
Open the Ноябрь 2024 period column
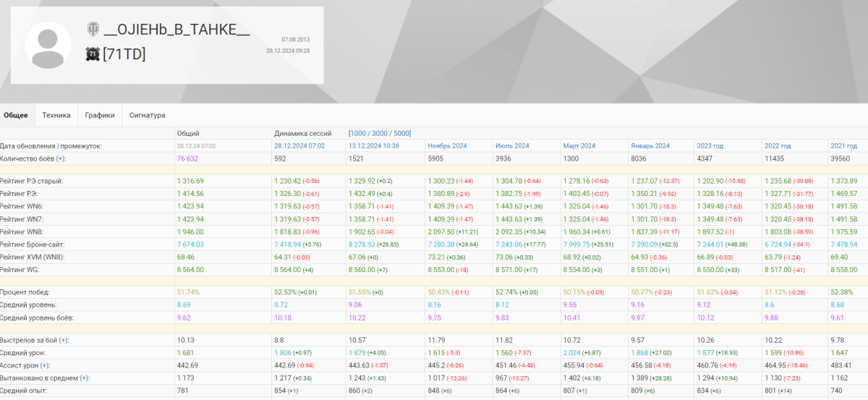point(447,146)
